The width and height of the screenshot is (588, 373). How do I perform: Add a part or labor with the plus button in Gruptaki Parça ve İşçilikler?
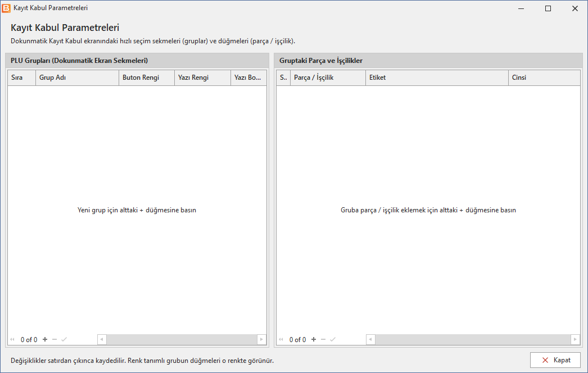point(314,340)
